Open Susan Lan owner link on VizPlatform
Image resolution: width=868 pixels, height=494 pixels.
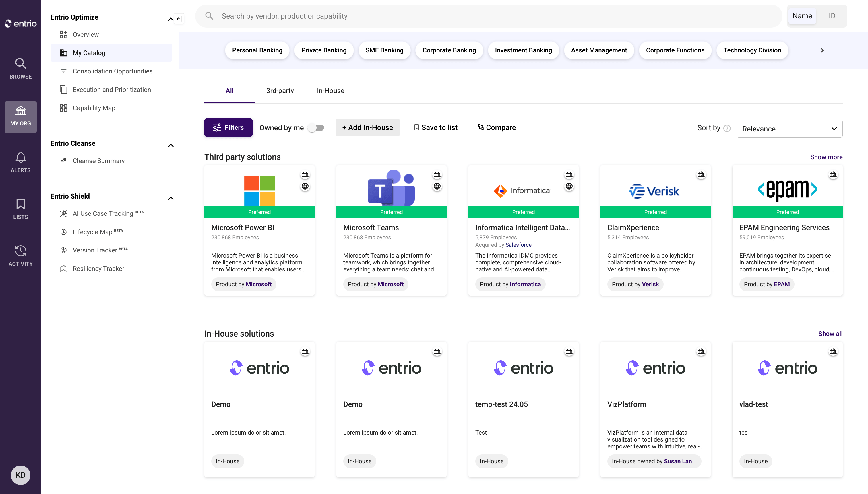(x=680, y=461)
